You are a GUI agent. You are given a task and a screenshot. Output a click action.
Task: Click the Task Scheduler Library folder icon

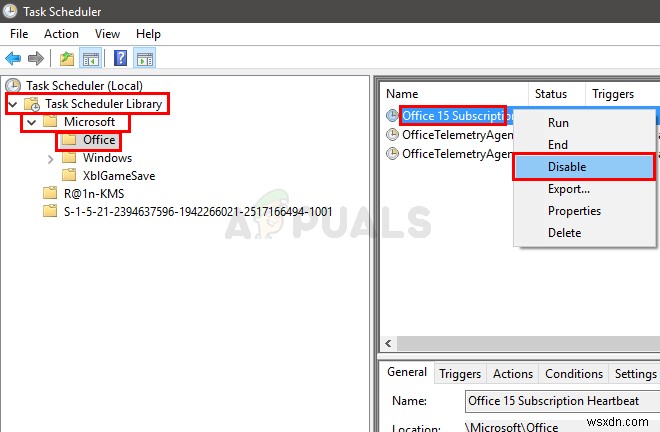(x=32, y=104)
